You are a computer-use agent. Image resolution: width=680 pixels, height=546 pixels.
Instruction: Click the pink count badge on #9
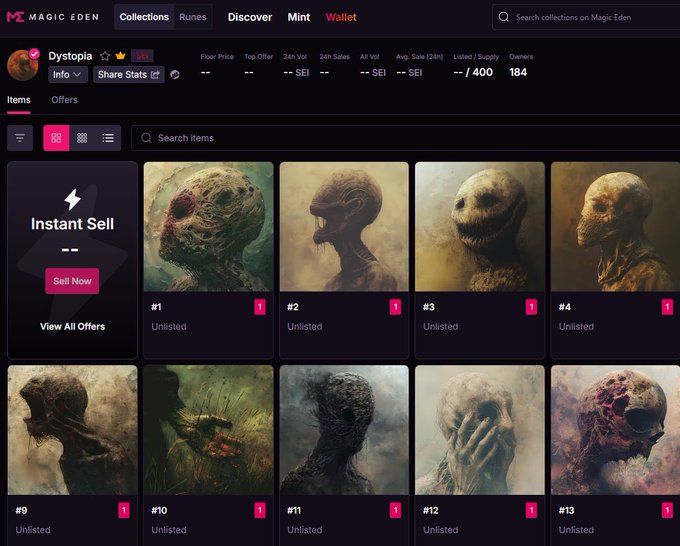tap(124, 510)
